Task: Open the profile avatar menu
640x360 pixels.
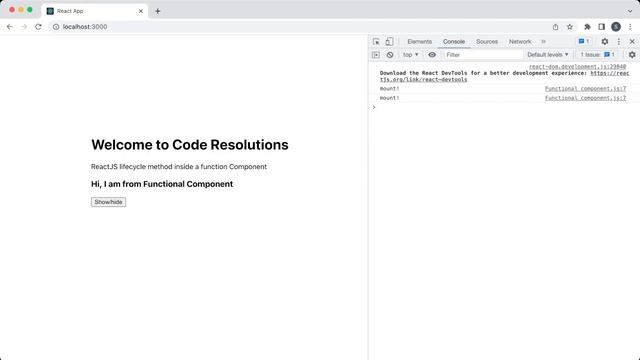Action: point(616,27)
